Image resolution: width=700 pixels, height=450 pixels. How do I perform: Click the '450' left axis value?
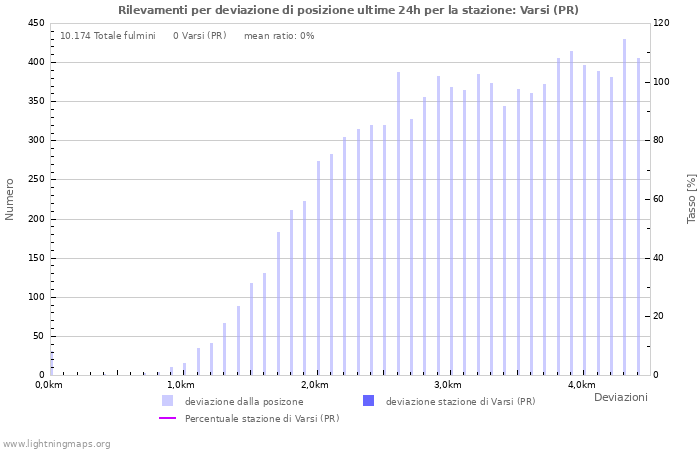pos(37,23)
